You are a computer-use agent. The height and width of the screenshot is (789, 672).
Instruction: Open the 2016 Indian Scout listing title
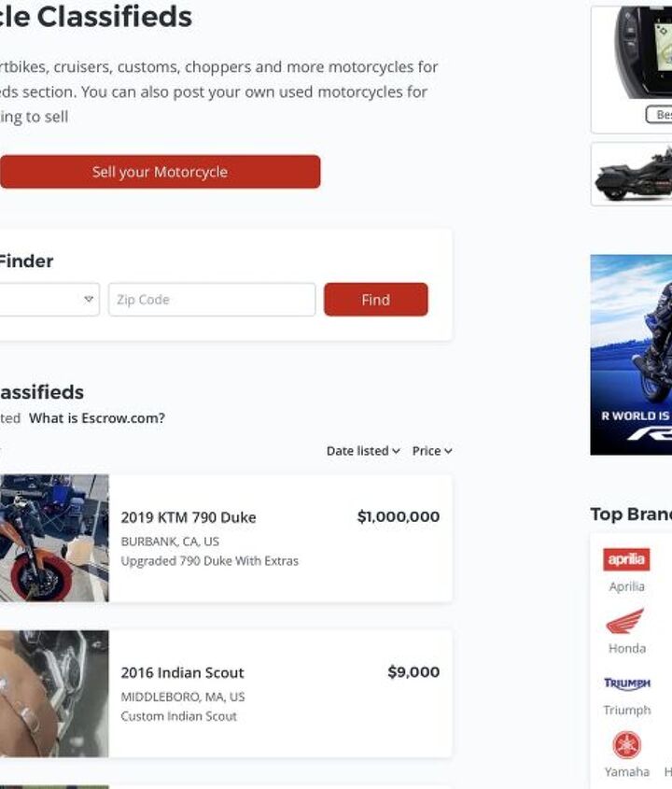point(182,673)
